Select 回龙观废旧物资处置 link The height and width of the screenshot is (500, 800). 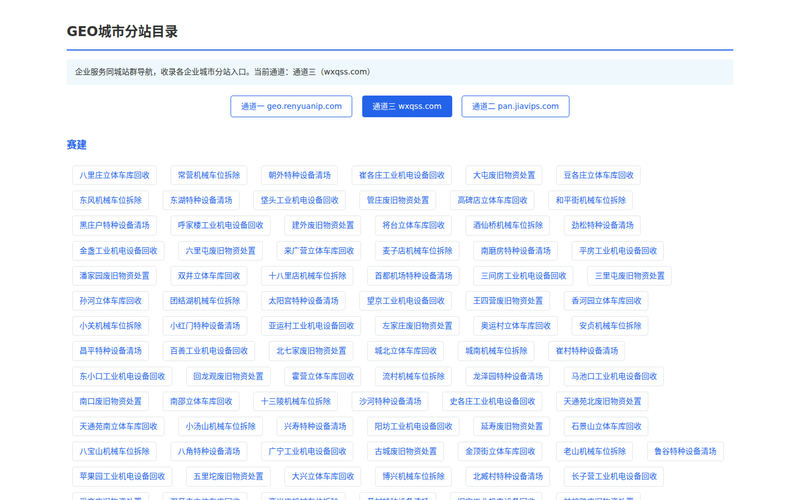point(228,376)
